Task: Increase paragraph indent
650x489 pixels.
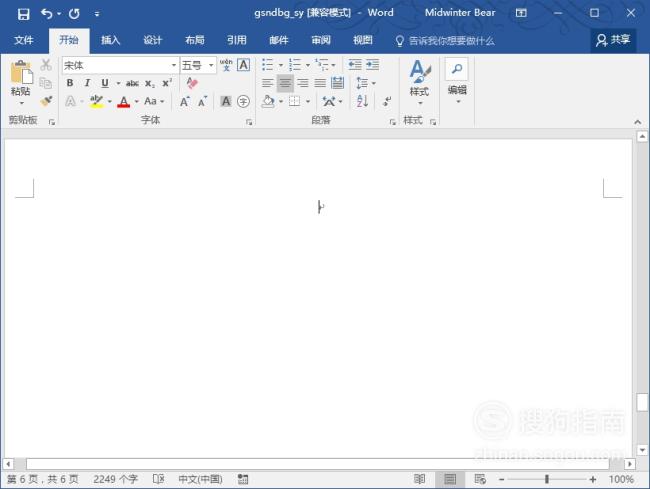Action: [372, 65]
